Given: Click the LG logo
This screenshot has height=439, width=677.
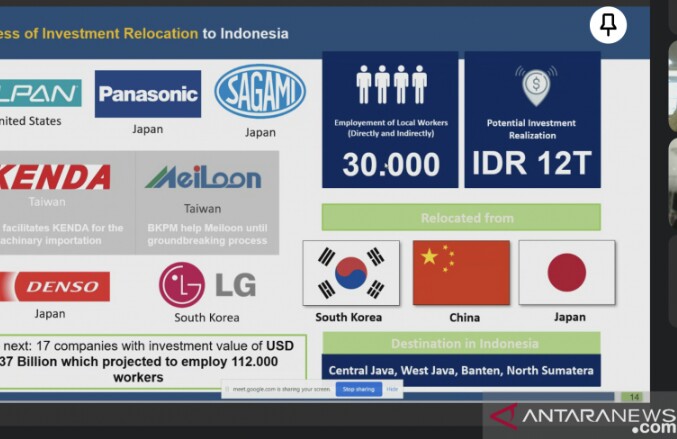Looking at the screenshot, I should pyautogui.click(x=207, y=285).
